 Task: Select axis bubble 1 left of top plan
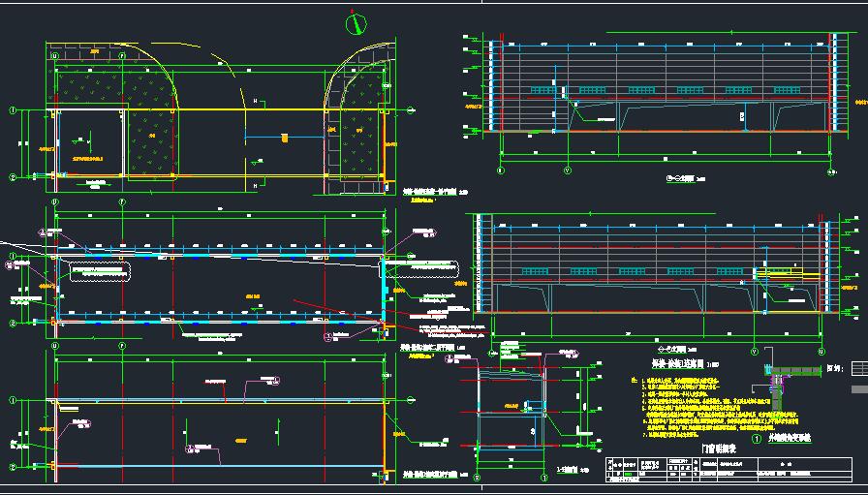(x=13, y=110)
